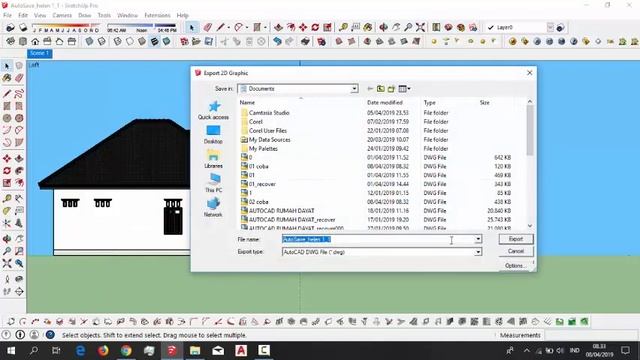The width and height of the screenshot is (640, 360).
Task: Enable Wireframe face style
Action: [118, 41]
